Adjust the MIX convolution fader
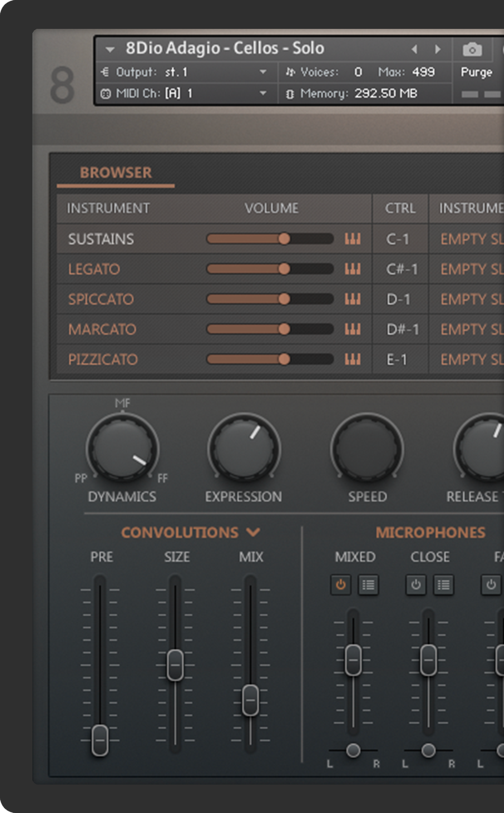504x813 pixels. [x=250, y=701]
